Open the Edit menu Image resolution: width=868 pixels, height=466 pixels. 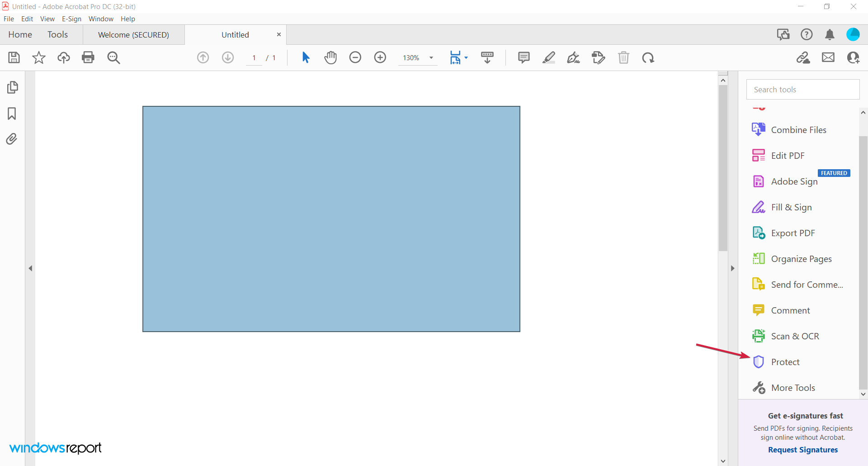27,19
